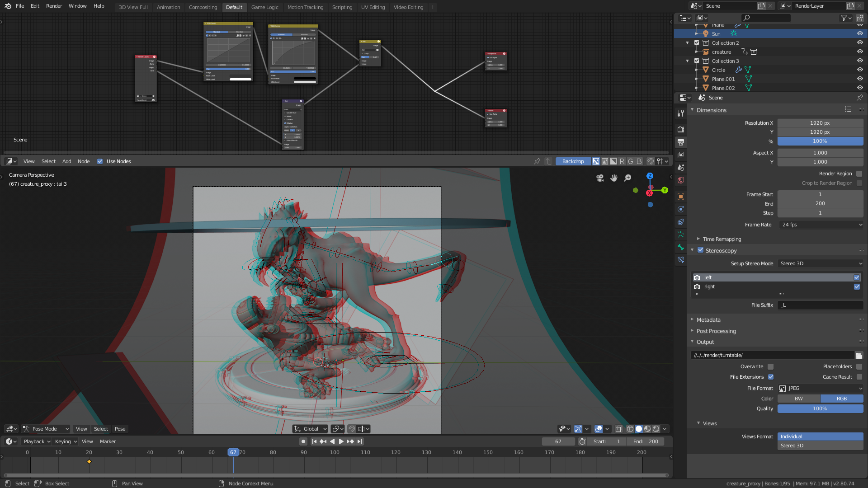The image size is (868, 488).
Task: Select the Output properties tab
Action: [x=681, y=142]
